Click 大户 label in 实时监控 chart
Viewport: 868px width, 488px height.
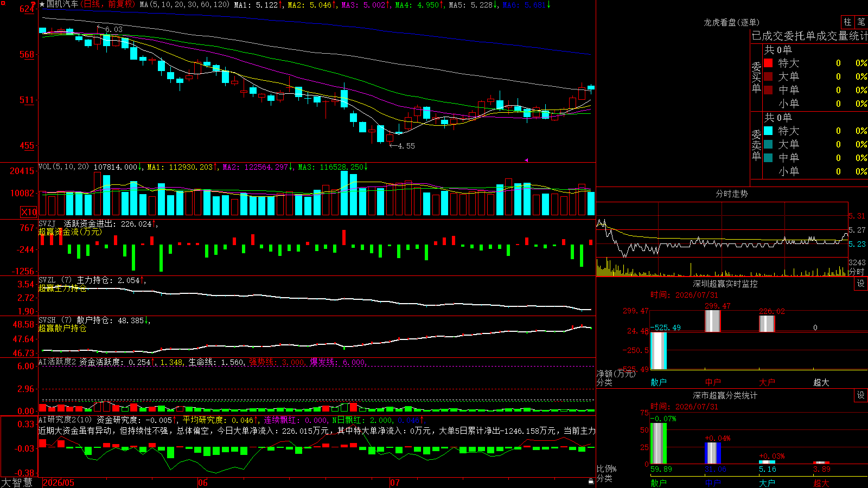[767, 382]
